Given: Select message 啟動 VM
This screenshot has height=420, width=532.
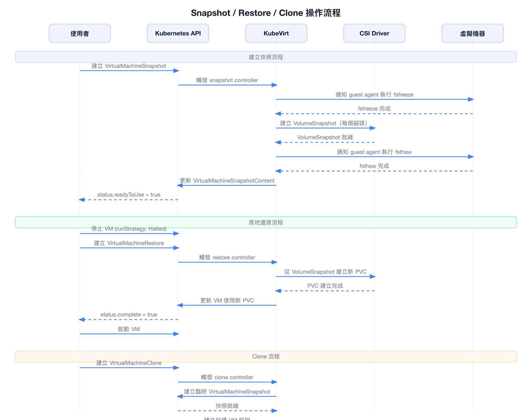Looking at the screenshot, I should coord(129,329).
